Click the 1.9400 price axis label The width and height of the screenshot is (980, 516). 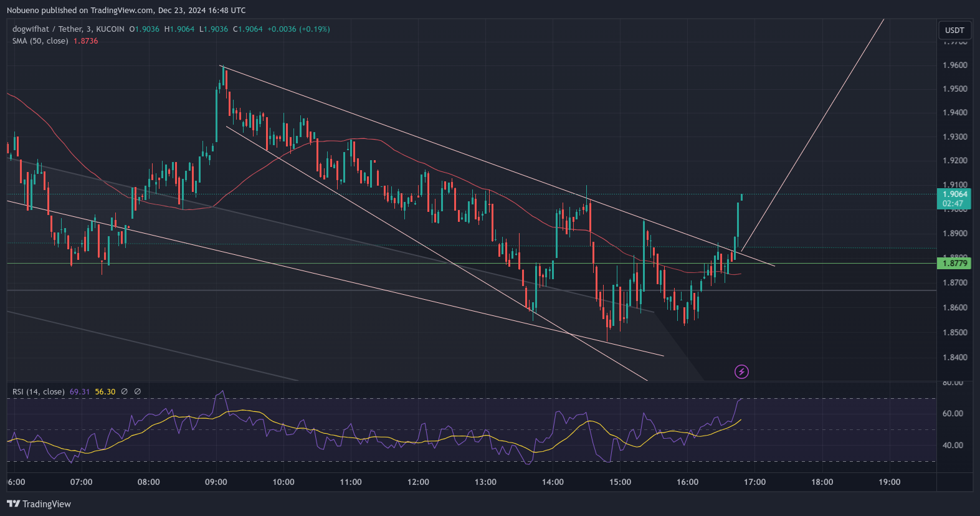pos(955,113)
